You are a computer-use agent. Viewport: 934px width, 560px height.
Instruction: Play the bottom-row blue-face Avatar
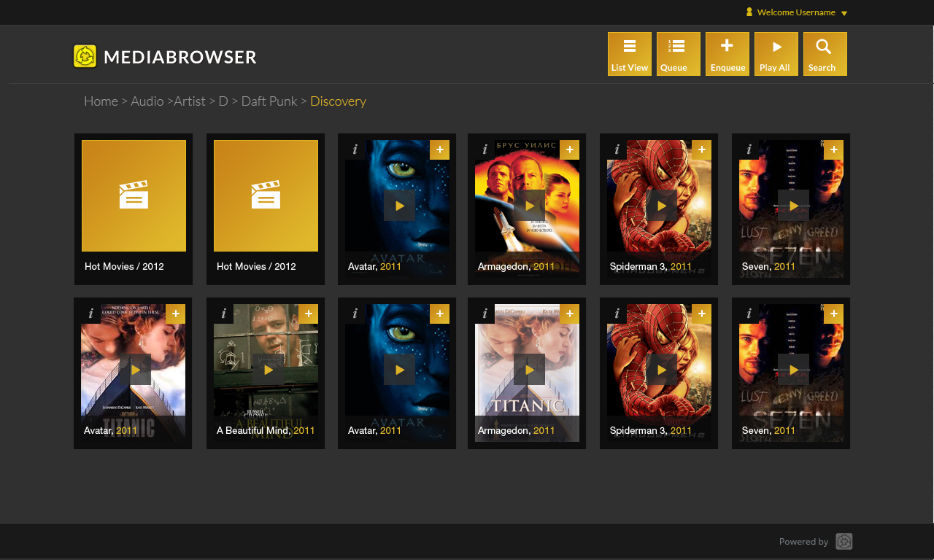[x=400, y=370]
